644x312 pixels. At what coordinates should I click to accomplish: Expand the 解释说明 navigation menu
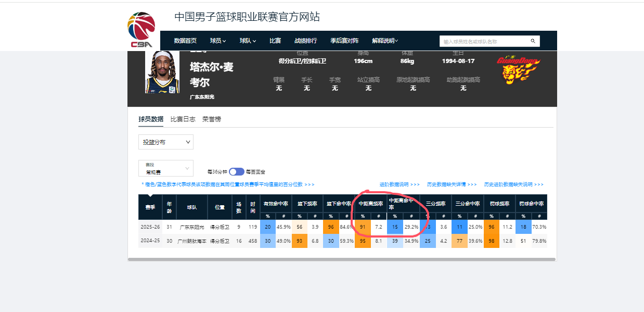[385, 41]
